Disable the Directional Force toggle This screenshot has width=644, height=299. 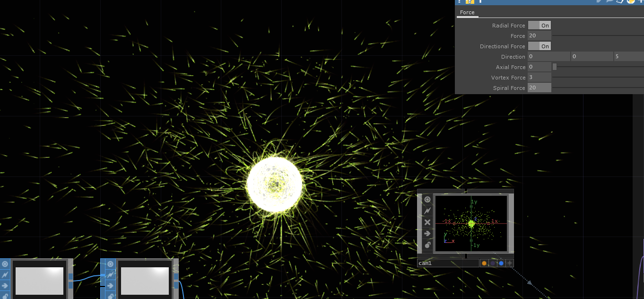540,46
